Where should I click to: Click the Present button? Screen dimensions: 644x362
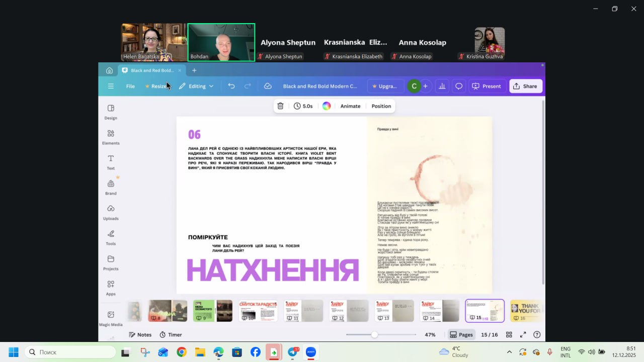pyautogui.click(x=486, y=86)
